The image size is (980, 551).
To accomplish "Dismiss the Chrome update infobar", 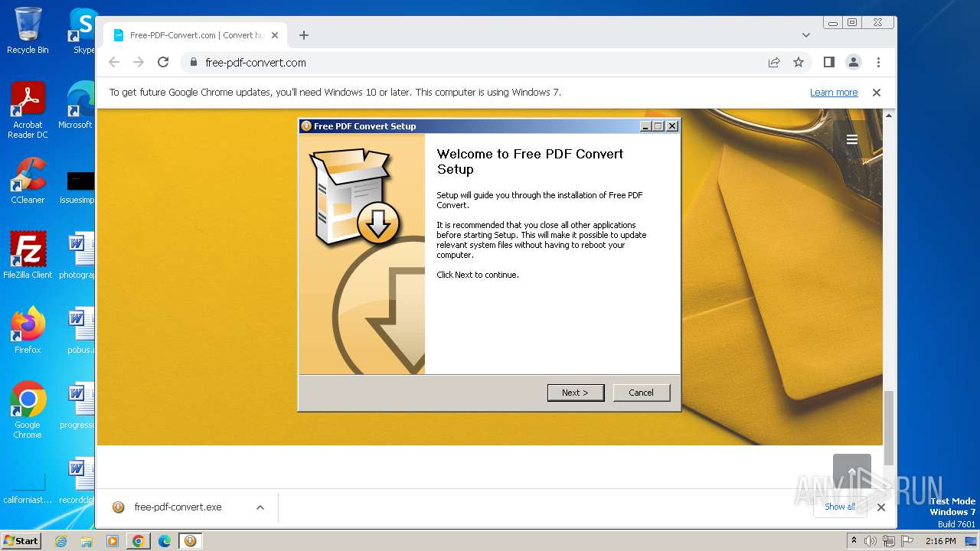I will click(x=877, y=92).
